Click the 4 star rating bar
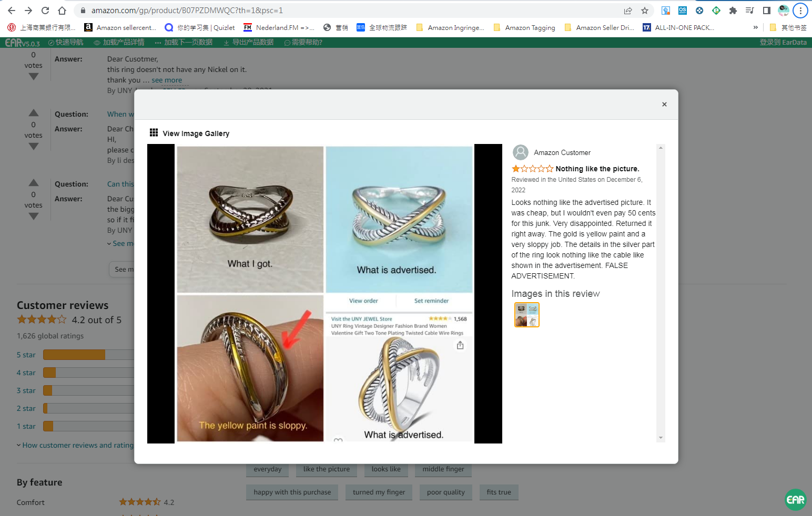Screen dimensions: 812x516 tap(88, 373)
